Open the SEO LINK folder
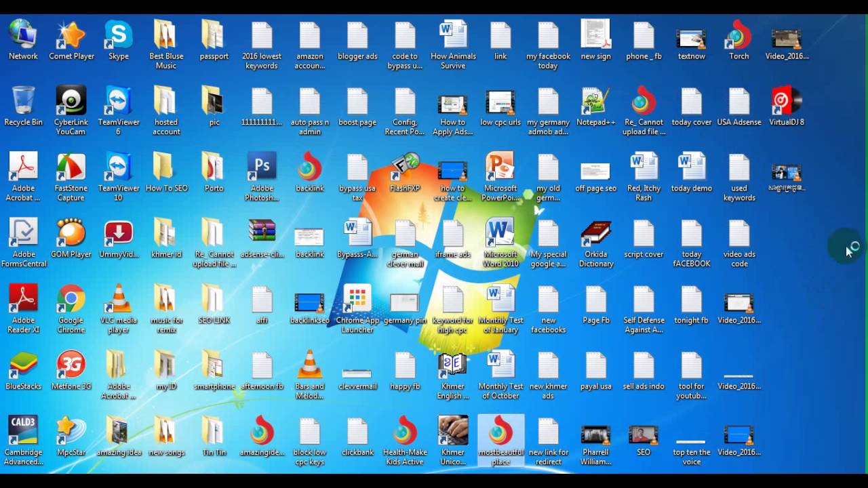The image size is (868, 488). pyautogui.click(x=214, y=305)
